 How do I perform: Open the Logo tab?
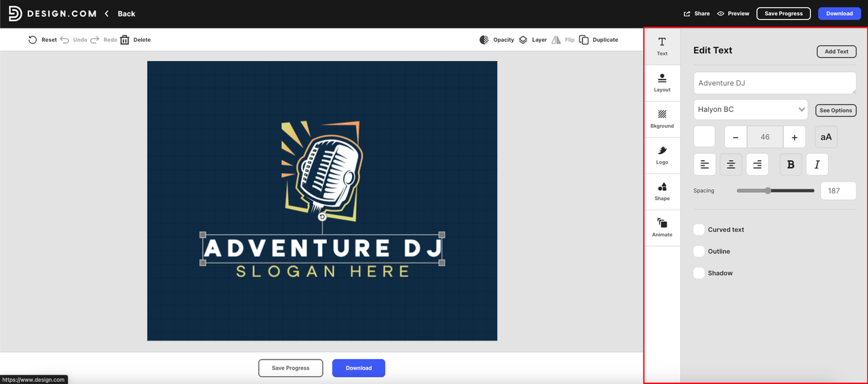(x=662, y=155)
